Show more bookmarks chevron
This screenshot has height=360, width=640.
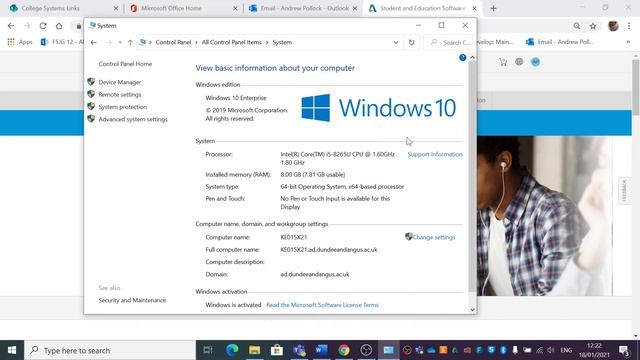point(628,42)
